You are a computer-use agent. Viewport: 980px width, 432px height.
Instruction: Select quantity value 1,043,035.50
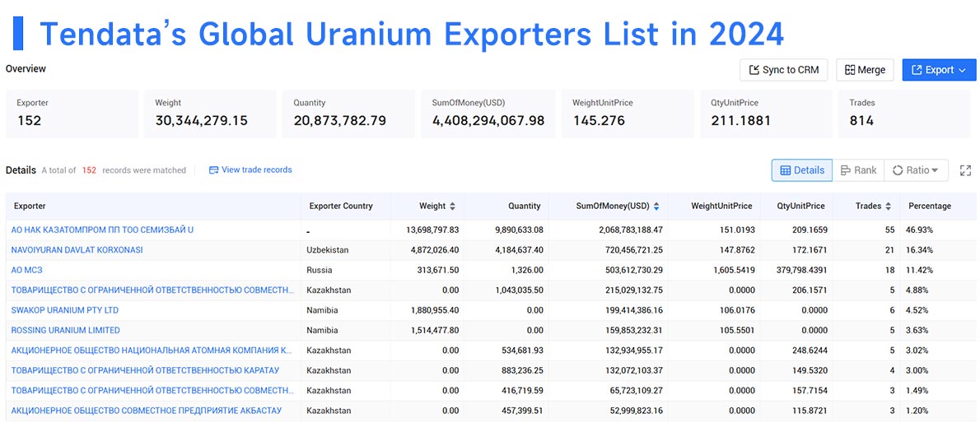tap(519, 290)
